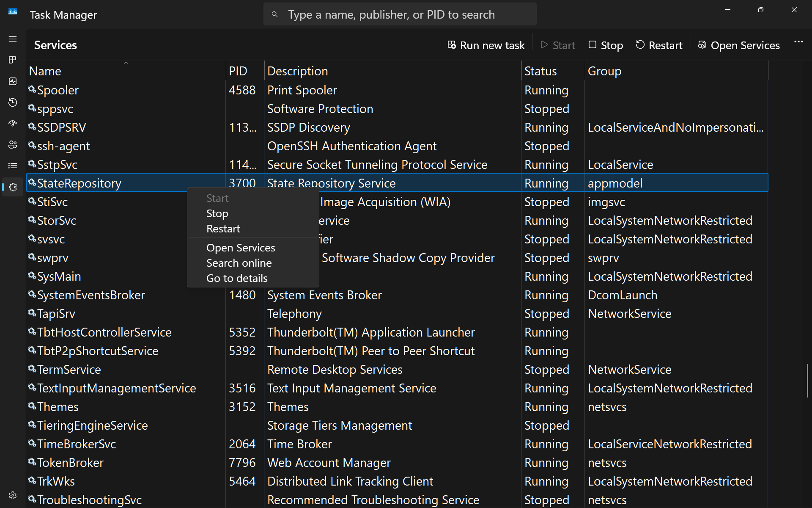Click the Run new task button
Viewport: 812px width, 508px height.
(x=486, y=45)
